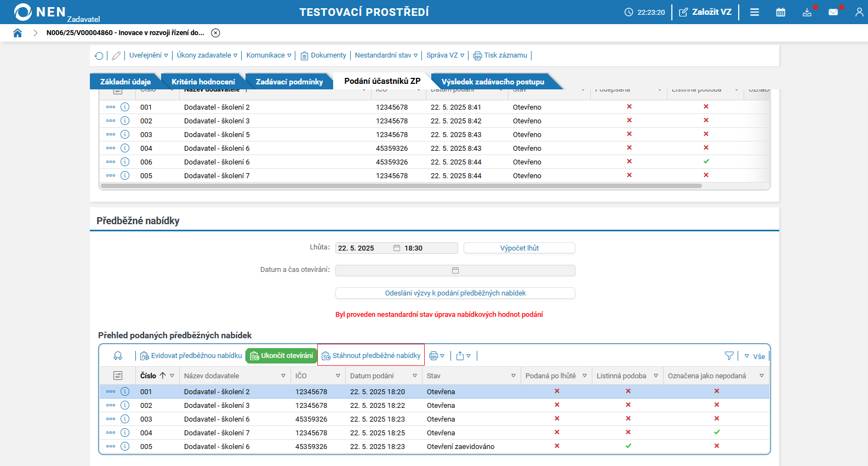The height and width of the screenshot is (466, 868).
Task: Click the Lhůta date field 22. 5. 2025
Action: (363, 248)
